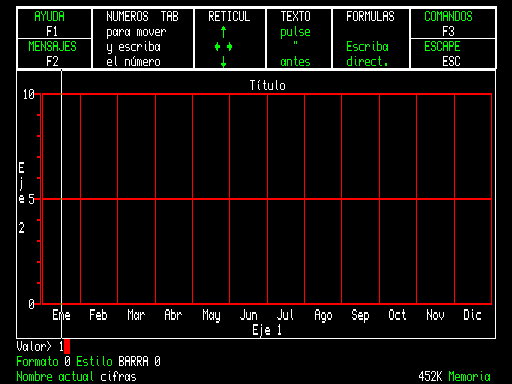Select the chart Título label
The height and width of the screenshot is (384, 512).
coord(268,85)
